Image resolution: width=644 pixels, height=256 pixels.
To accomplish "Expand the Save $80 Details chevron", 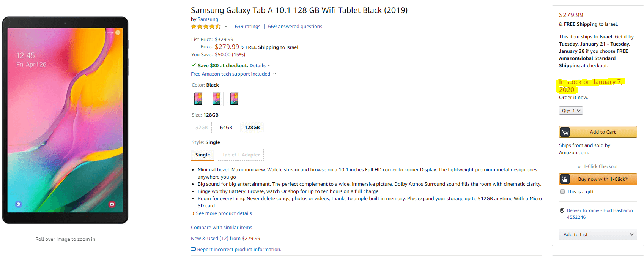I will click(269, 66).
